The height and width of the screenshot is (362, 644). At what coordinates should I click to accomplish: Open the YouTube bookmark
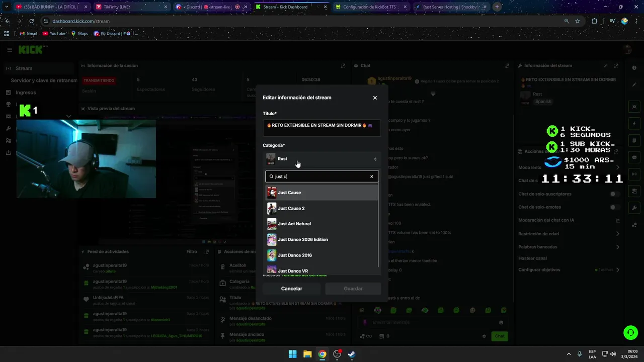point(54,34)
